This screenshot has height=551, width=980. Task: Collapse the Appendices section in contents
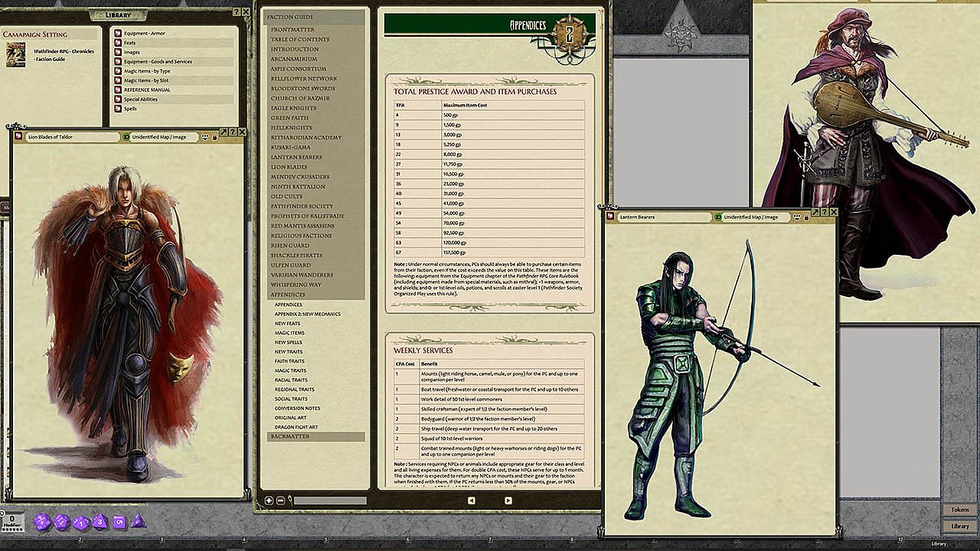(288, 295)
